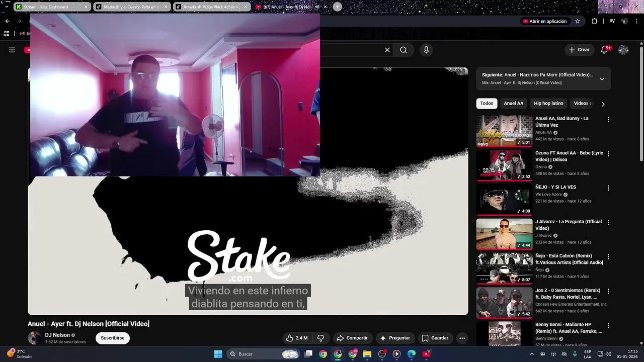Open options for Está Cabrón Remix
The height and width of the screenshot is (362, 644).
(x=608, y=257)
